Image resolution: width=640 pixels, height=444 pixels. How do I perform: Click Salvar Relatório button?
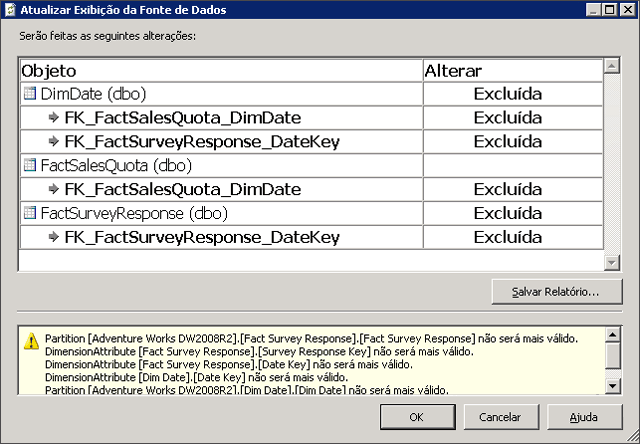pyautogui.click(x=557, y=292)
